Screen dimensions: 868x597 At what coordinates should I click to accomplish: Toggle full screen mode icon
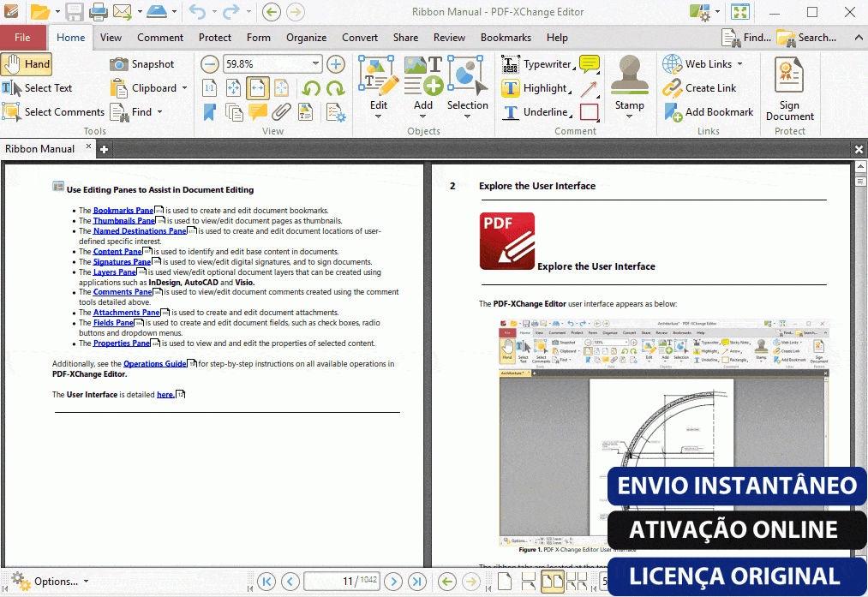click(x=740, y=12)
